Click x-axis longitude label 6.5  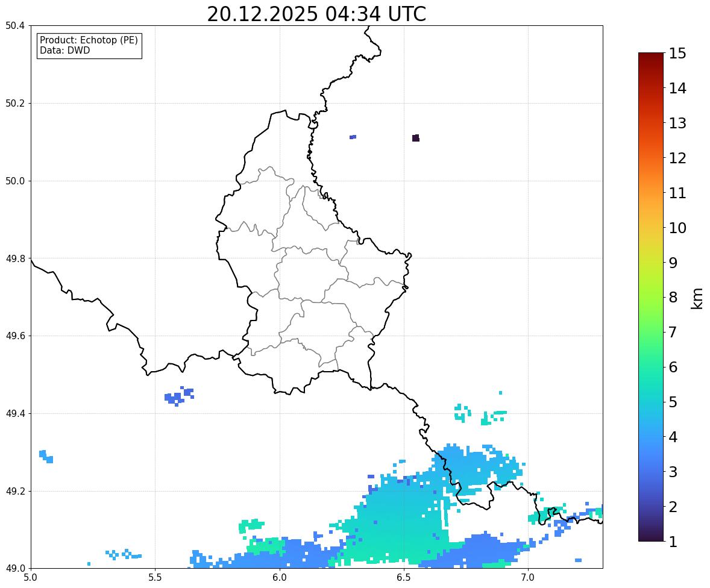tap(403, 578)
